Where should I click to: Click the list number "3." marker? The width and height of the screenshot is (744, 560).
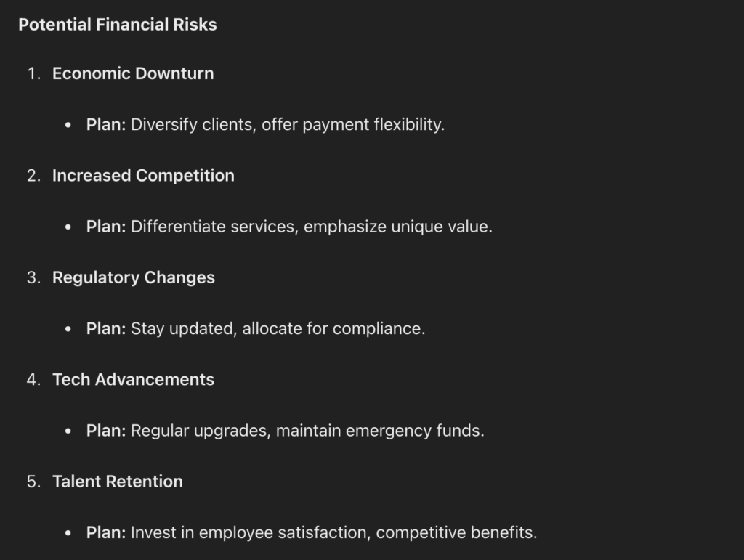click(x=33, y=278)
